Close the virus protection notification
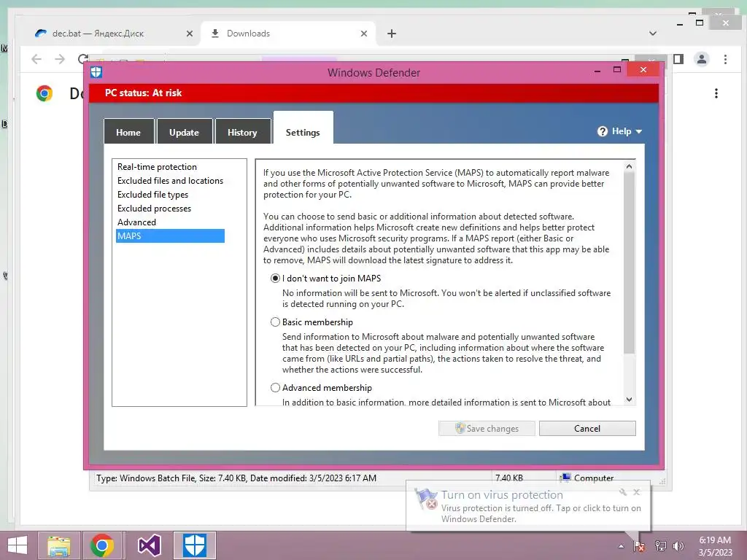Screen dimensions: 747x560 (636, 492)
